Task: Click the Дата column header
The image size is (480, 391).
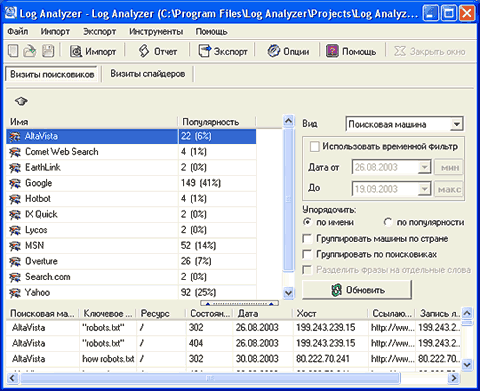Action: pos(263,314)
